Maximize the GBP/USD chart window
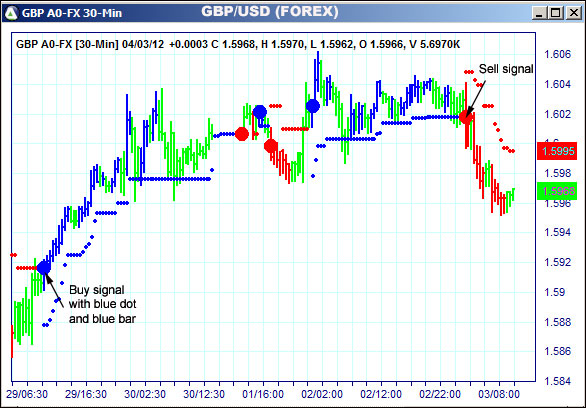This screenshot has width=586, height=408. [x=556, y=13]
